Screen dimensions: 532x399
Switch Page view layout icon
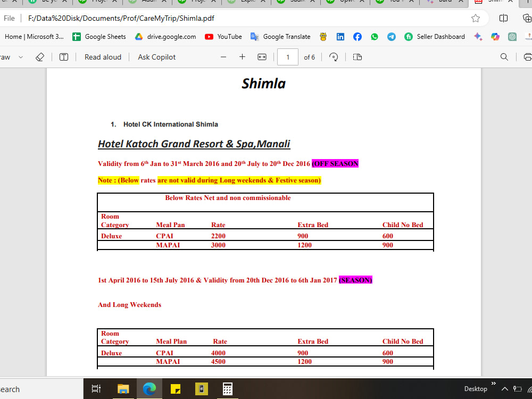[x=358, y=57]
